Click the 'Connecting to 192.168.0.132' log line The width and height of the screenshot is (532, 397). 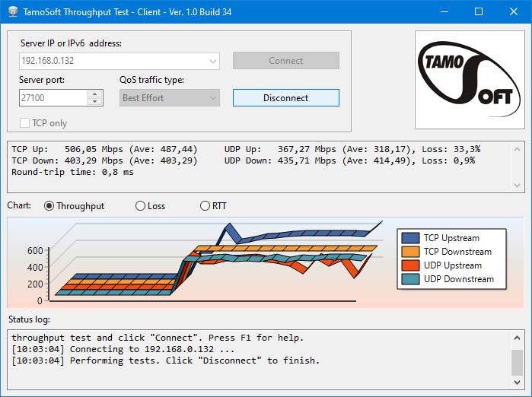point(123,349)
